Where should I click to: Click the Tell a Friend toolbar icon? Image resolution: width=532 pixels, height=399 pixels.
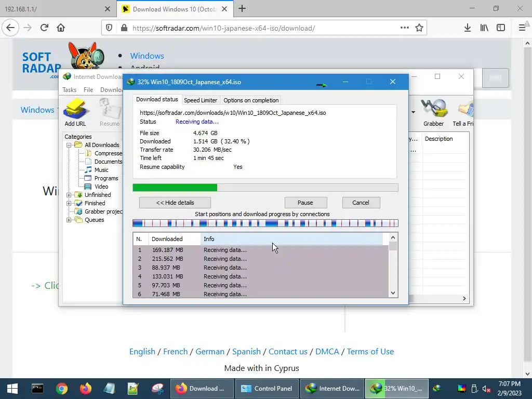click(463, 112)
